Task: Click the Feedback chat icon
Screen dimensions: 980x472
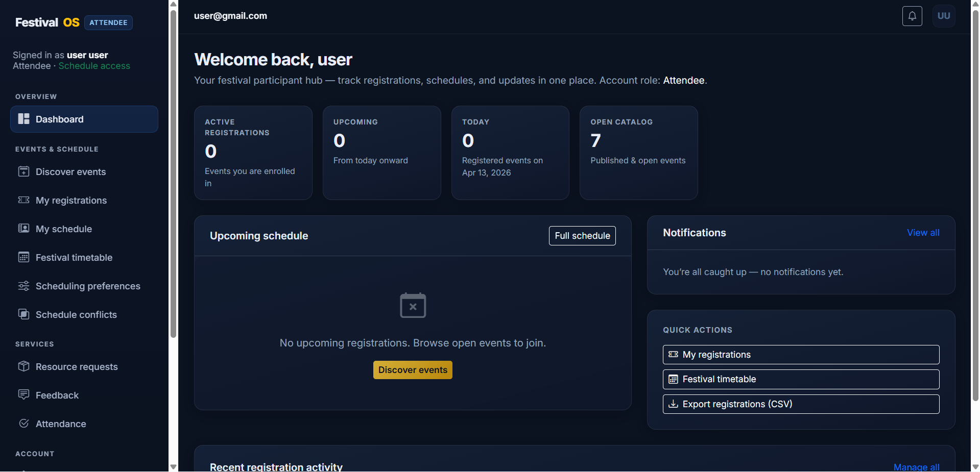Action: tap(24, 395)
